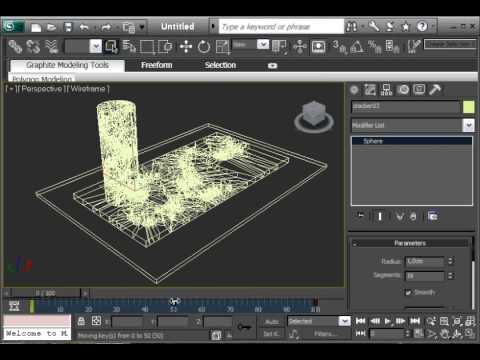Open the Polygon Modeling panel
Screen dimensions: 480x360
click(x=42, y=79)
